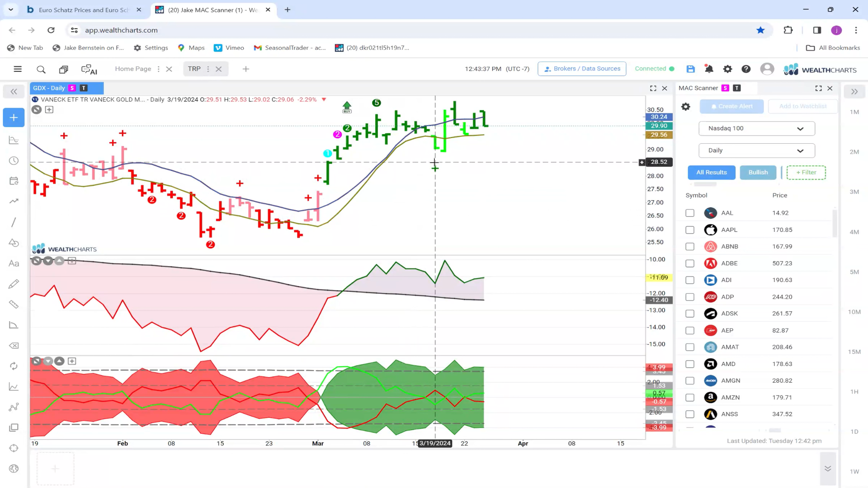Select the 1M timeframe on right rail
868x488 pixels.
coord(854,112)
